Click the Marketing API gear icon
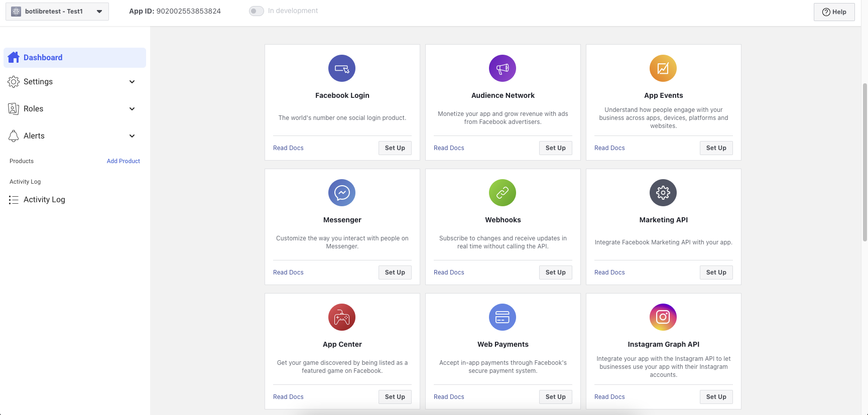868x415 pixels. pos(663,193)
